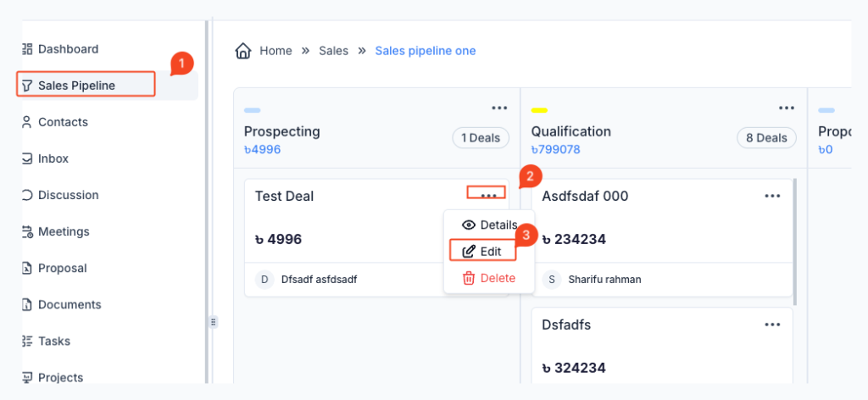Select Edit from the deal context menu

(482, 252)
